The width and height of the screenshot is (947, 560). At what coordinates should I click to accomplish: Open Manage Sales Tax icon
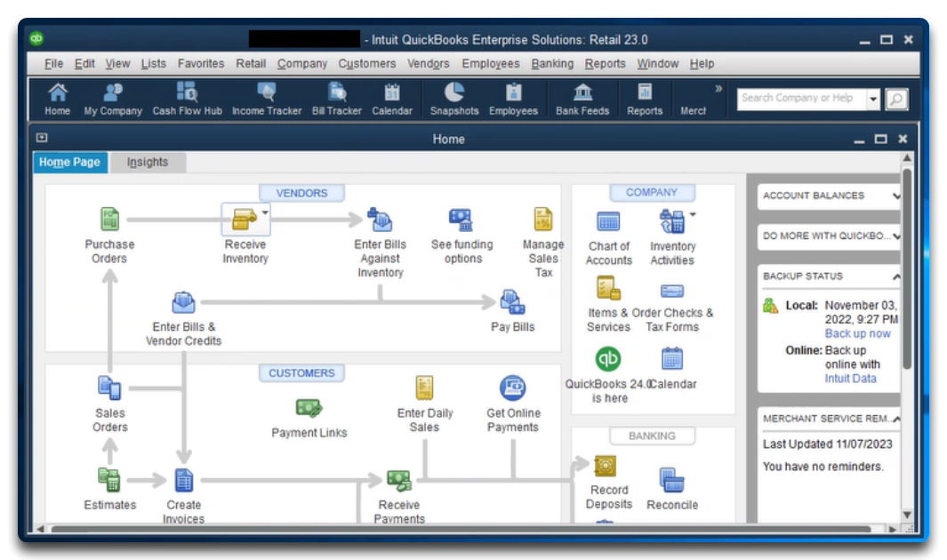[x=542, y=219]
